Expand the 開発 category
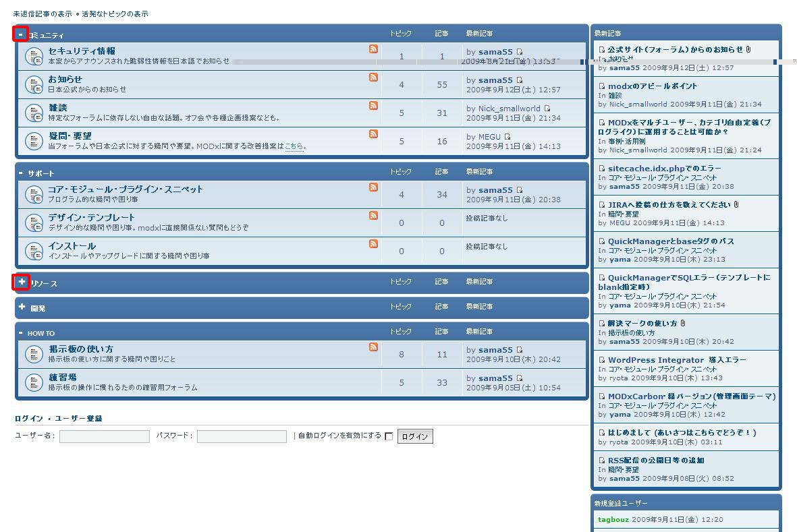 click(x=22, y=307)
